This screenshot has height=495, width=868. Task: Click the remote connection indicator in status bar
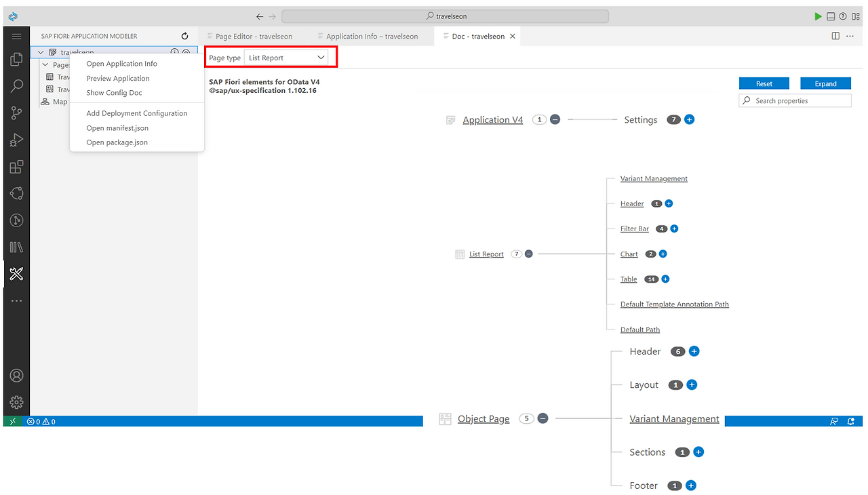pyautogui.click(x=14, y=420)
